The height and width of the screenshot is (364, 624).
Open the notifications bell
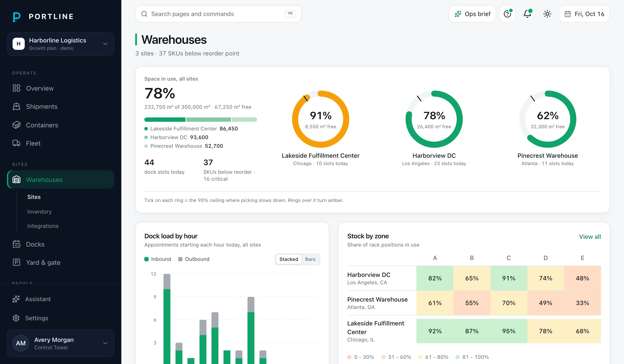pos(527,14)
